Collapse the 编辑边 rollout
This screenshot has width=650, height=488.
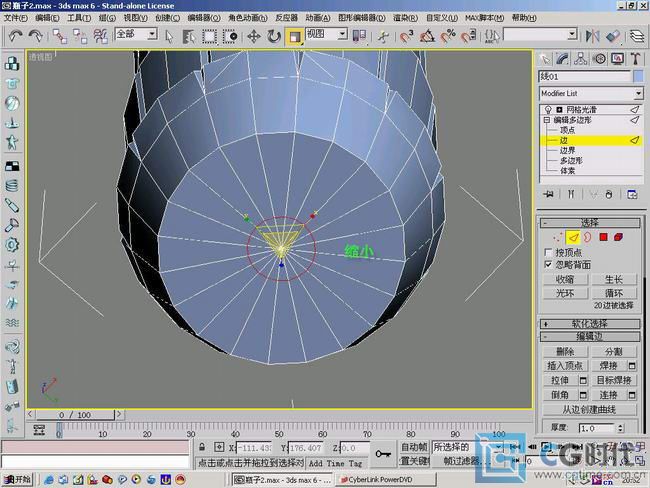[590, 337]
